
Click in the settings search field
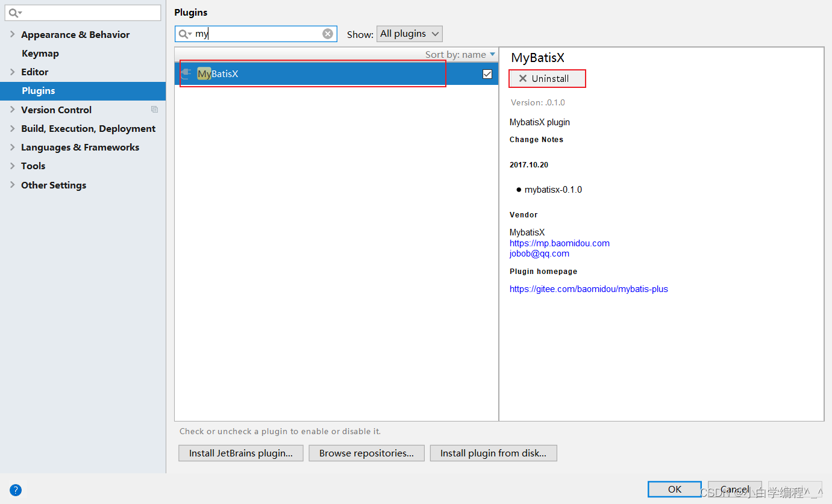click(x=83, y=13)
